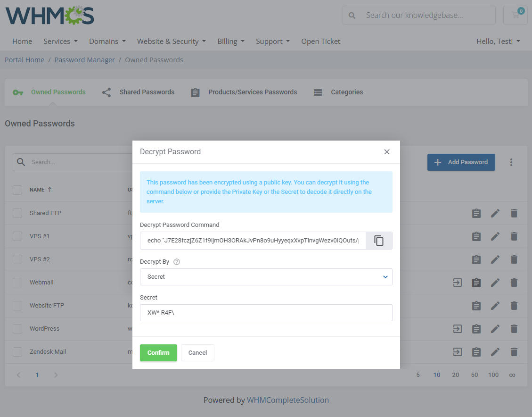The image size is (532, 417).
Task: Open the three-dot more actions menu
Action: pyautogui.click(x=511, y=162)
